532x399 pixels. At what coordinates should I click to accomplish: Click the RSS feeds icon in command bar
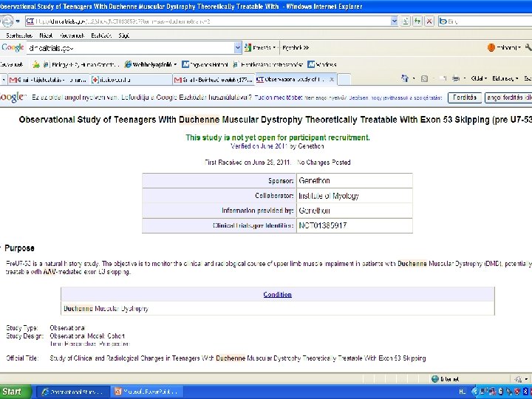click(x=424, y=79)
